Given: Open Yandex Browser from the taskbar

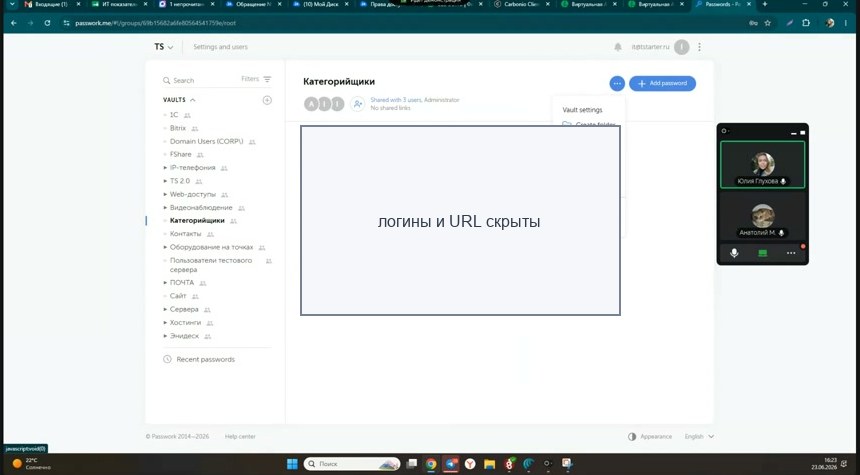Looking at the screenshot, I should tap(470, 464).
